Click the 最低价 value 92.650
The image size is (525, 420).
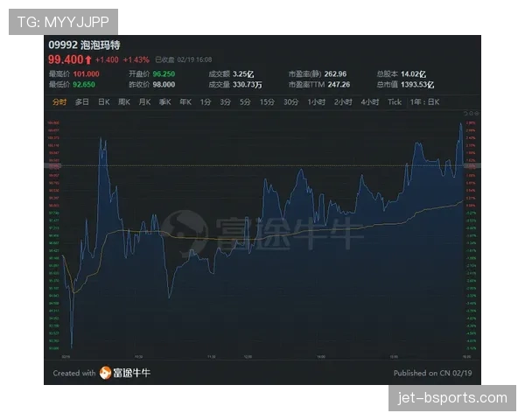pos(84,84)
